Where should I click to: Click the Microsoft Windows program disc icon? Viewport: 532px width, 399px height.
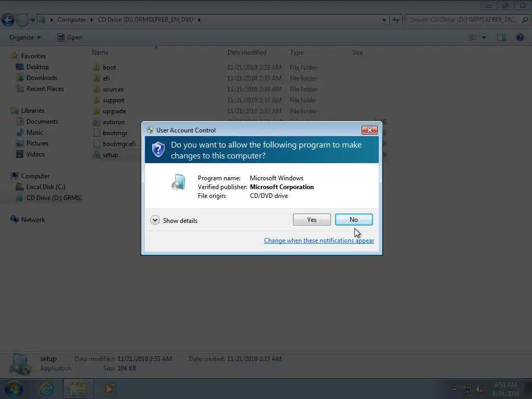(x=179, y=182)
